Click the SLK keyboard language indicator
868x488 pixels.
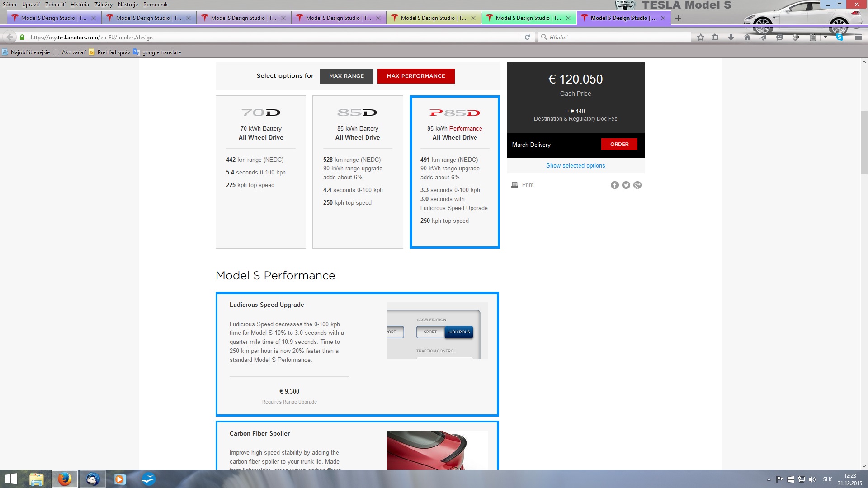(x=827, y=479)
